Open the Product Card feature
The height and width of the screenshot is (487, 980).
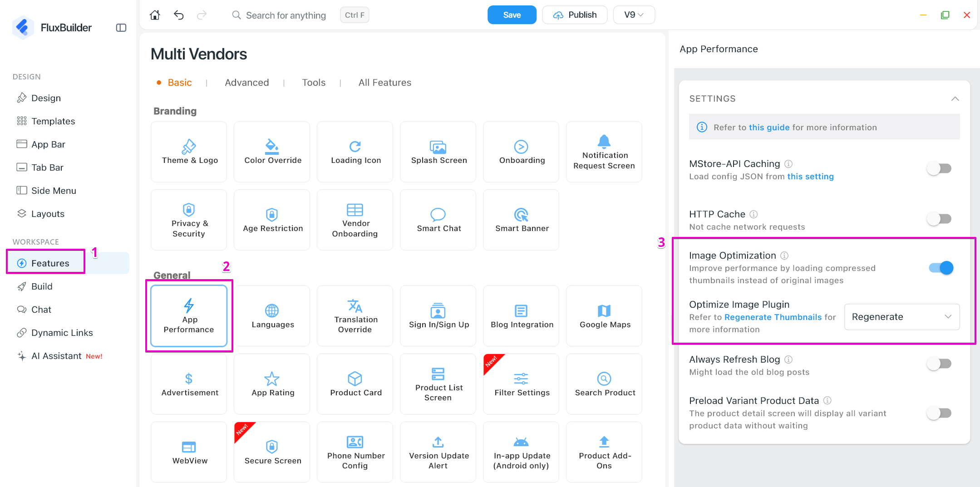pos(355,384)
